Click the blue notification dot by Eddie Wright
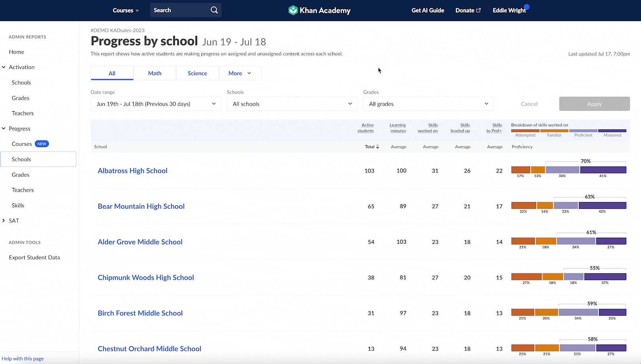 click(527, 7)
